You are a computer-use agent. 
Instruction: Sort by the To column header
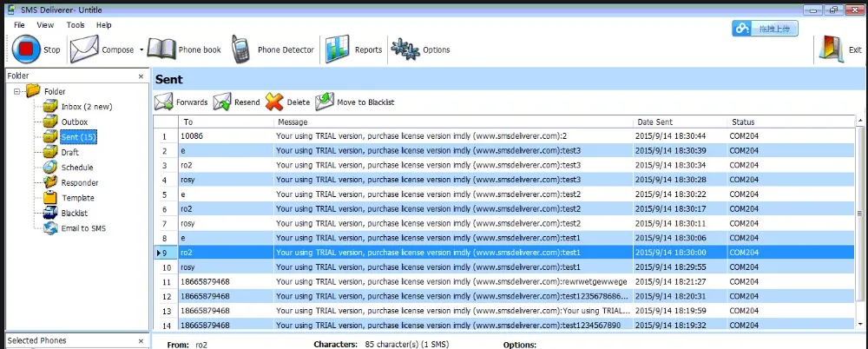tap(226, 122)
